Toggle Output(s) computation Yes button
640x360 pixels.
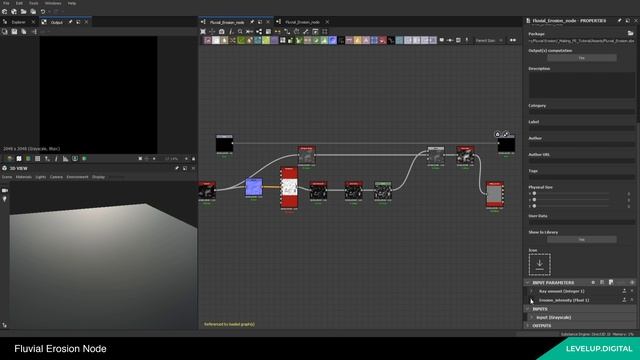click(x=582, y=58)
